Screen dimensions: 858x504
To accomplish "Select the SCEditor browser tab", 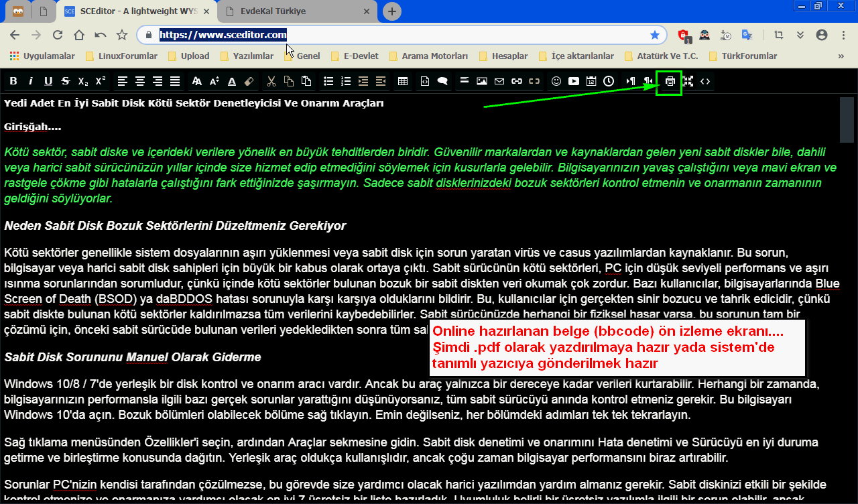I will click(136, 11).
